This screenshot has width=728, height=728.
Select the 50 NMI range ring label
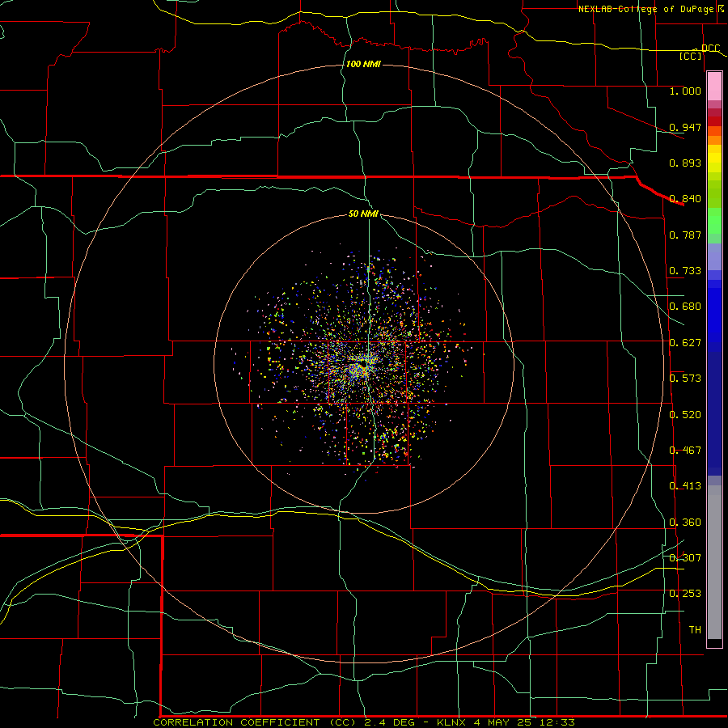coord(363,214)
